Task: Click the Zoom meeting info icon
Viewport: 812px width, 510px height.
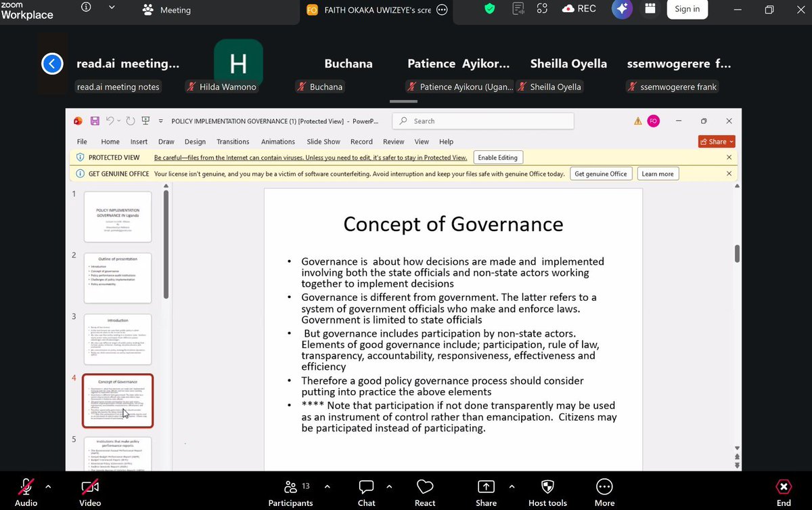Action: [x=85, y=7]
